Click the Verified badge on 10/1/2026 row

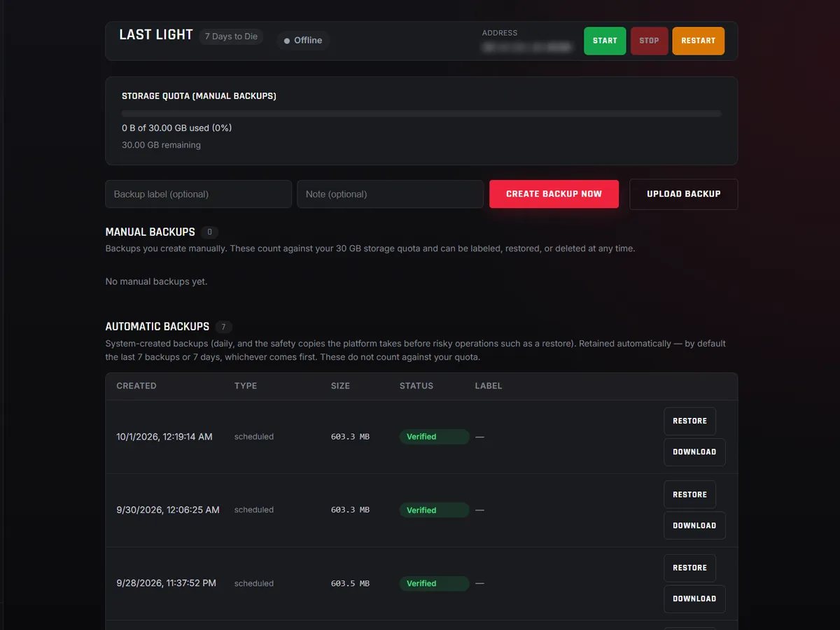click(434, 437)
